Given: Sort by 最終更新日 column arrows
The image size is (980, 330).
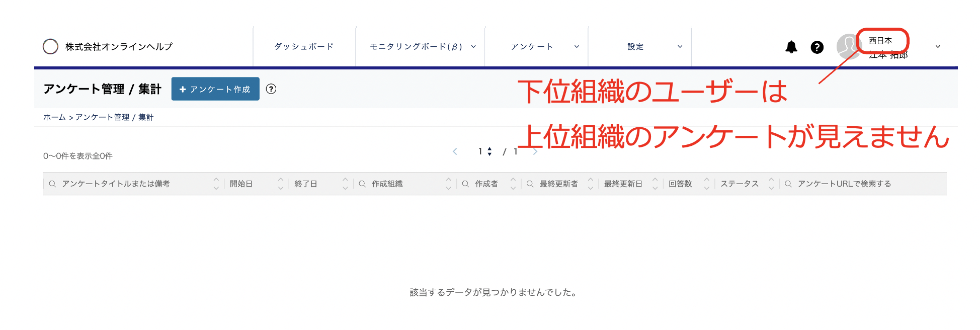Looking at the screenshot, I should pos(655,184).
